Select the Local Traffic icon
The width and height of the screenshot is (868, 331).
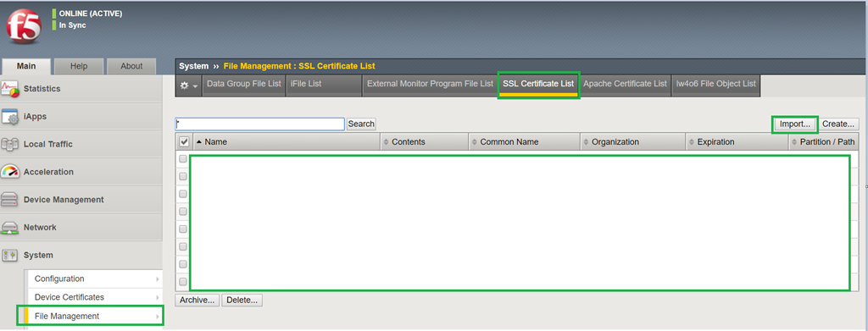coord(10,144)
